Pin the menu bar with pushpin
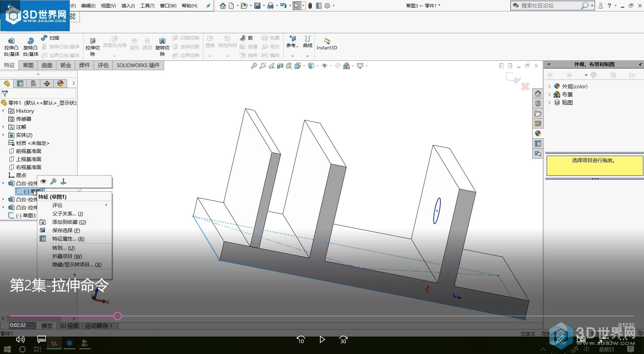 [208, 6]
